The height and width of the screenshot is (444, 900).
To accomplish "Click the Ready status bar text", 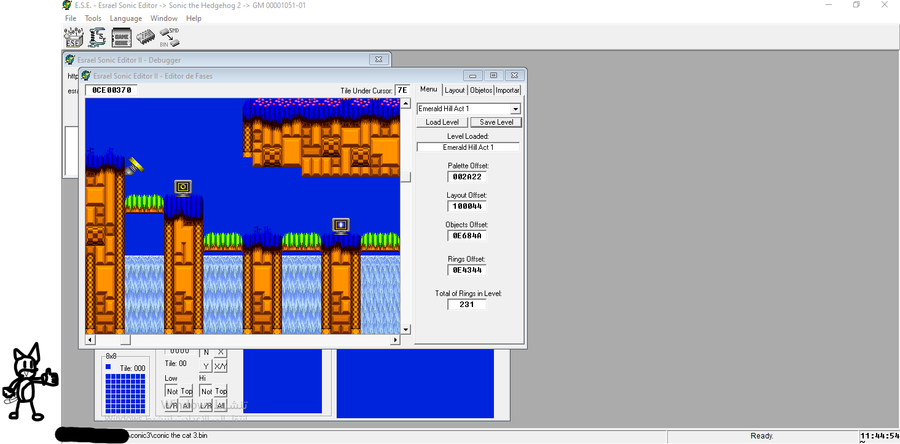I will tap(762, 436).
